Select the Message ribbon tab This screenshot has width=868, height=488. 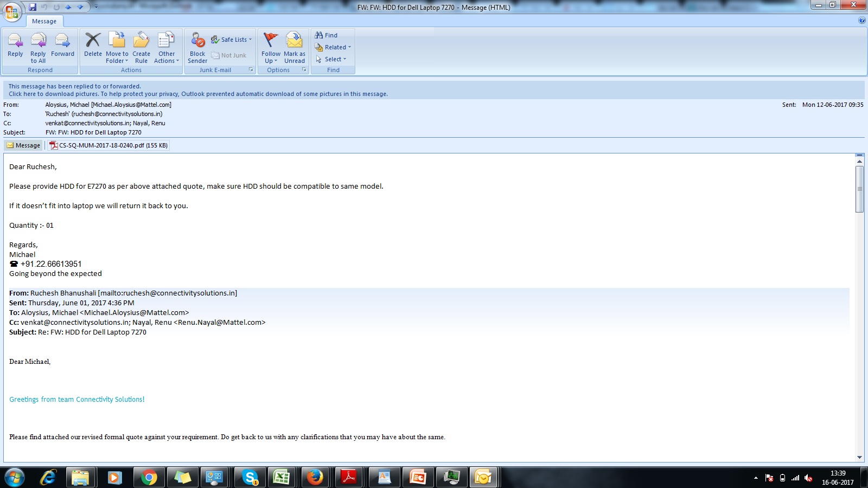pyautogui.click(x=44, y=21)
